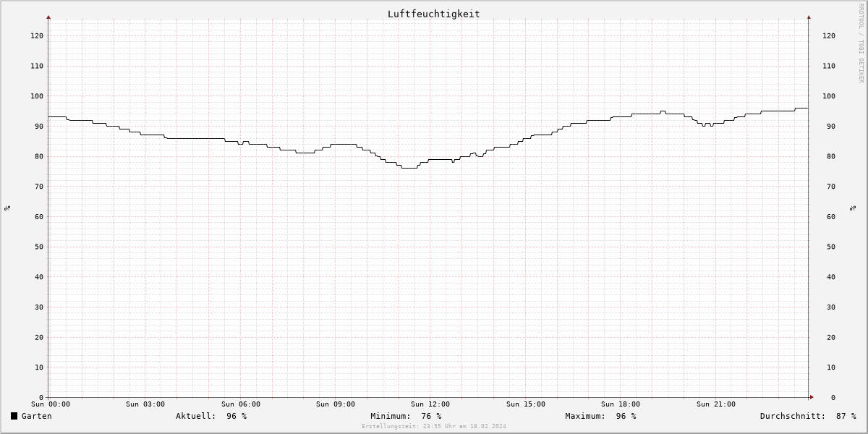Click the 'Sun 09:00' time axis label
Viewport: 868px width, 434px height.
[x=336, y=404]
